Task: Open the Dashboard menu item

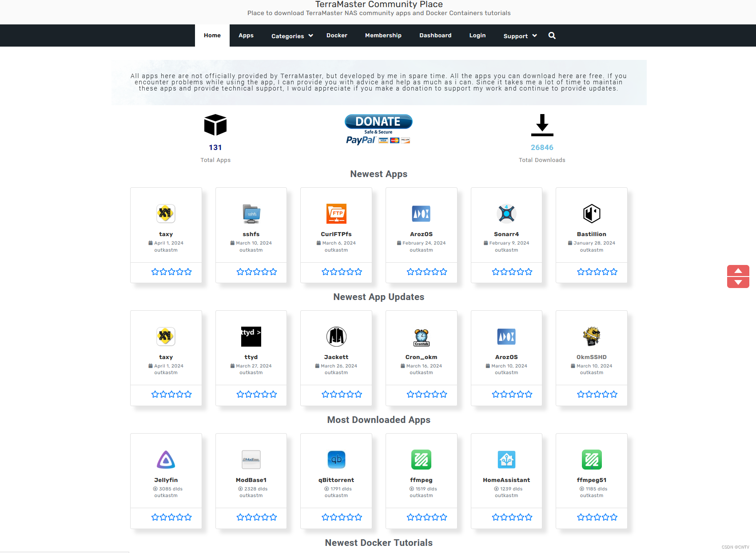Action: pos(435,36)
